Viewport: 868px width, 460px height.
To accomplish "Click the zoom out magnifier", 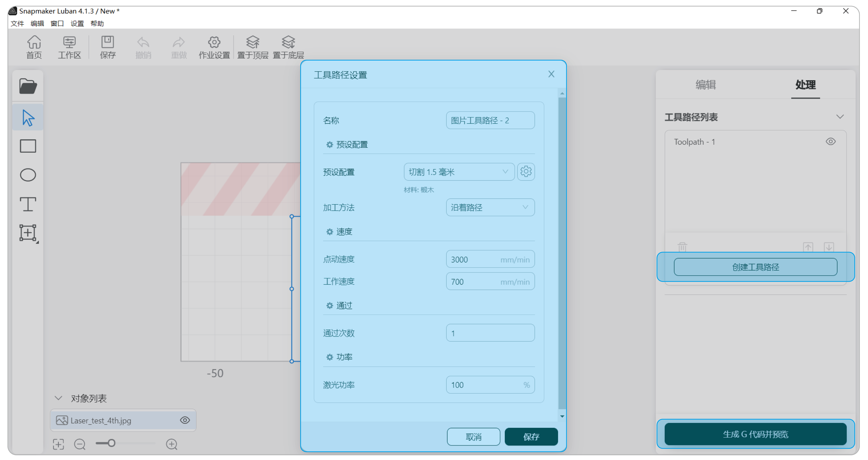I will (80, 444).
